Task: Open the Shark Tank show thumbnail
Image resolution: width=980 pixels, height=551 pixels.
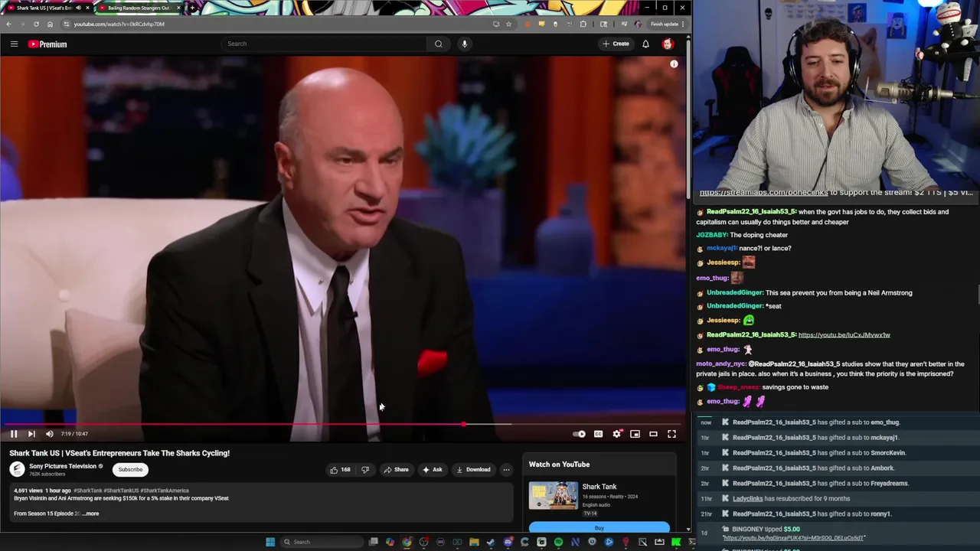Action: 554,496
